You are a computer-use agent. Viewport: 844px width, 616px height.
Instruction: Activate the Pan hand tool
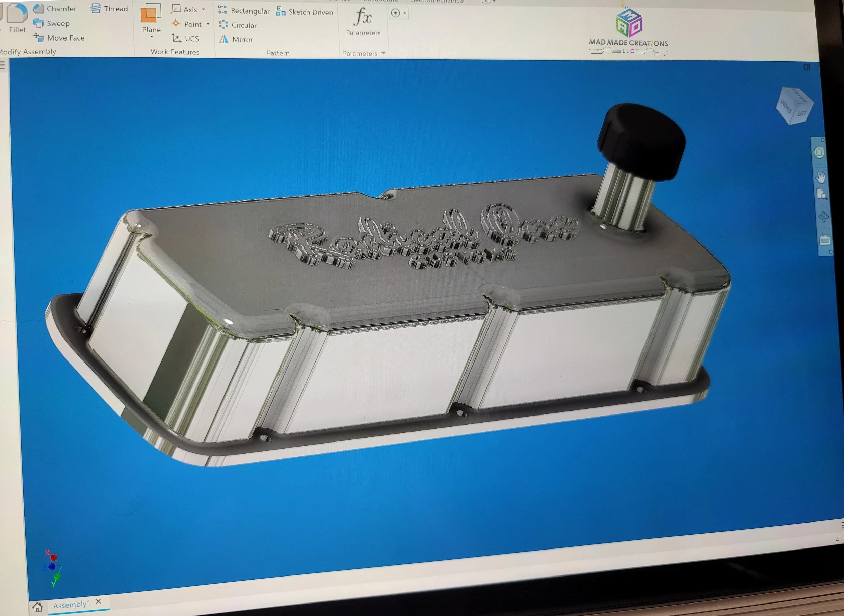[x=821, y=177]
